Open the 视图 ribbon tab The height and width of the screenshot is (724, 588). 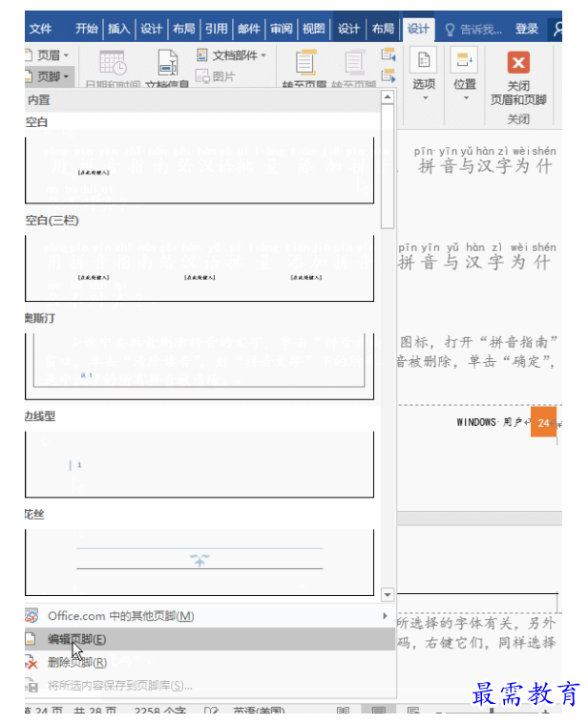pos(313,29)
